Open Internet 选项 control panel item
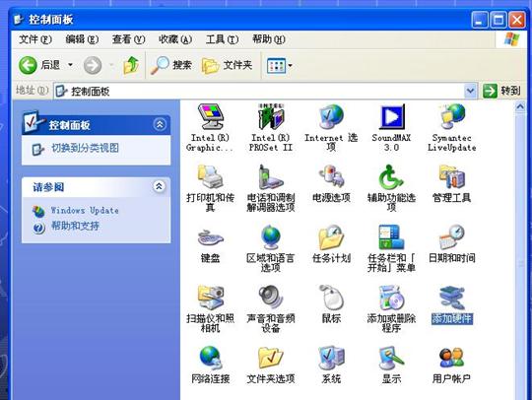The height and width of the screenshot is (400, 532). click(331, 128)
